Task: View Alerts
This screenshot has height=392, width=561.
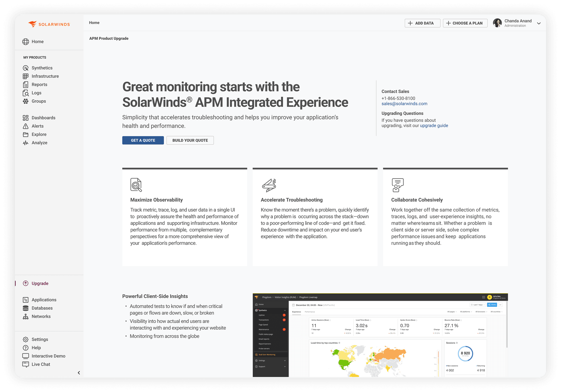Action: point(38,126)
